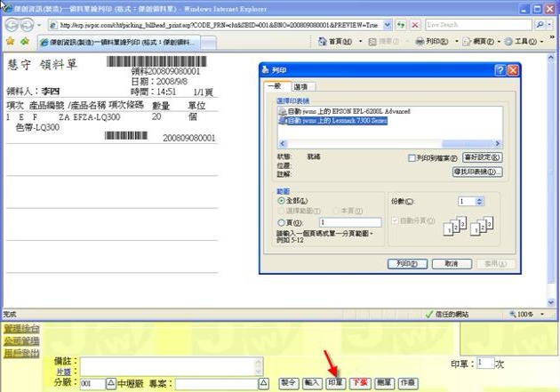Click the browser Back arrow button
The width and height of the screenshot is (560, 392).
coord(11,24)
